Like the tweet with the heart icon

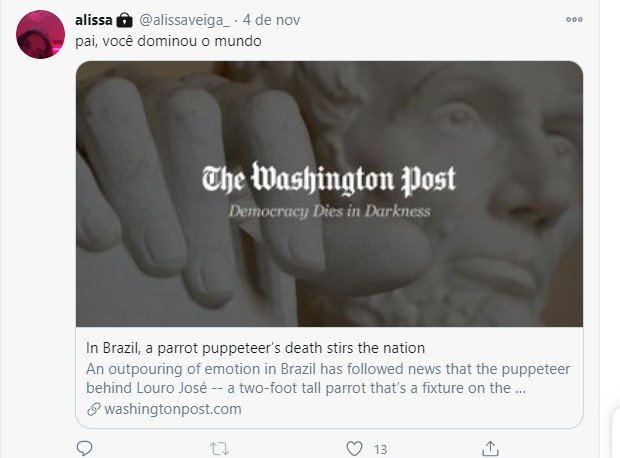[354, 449]
